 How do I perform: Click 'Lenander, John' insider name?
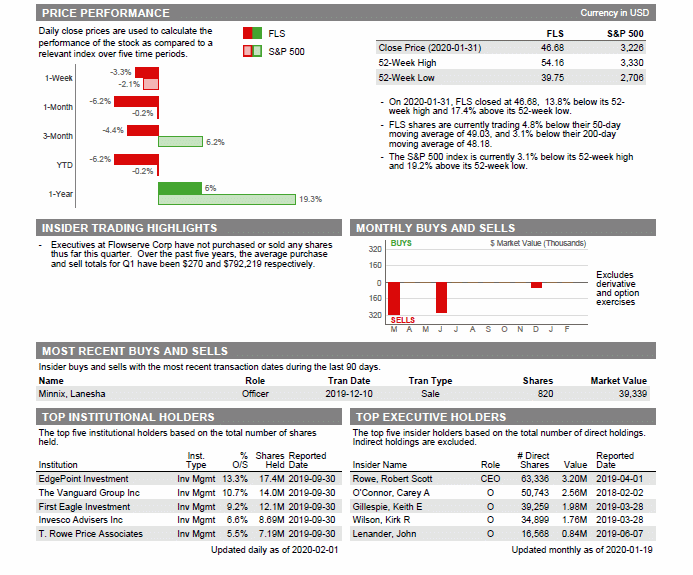pos(384,534)
